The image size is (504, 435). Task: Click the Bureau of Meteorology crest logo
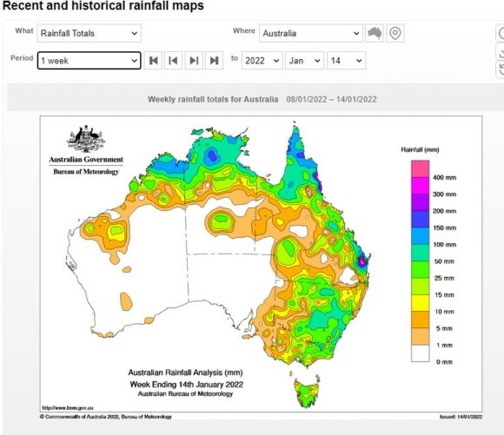(86, 139)
